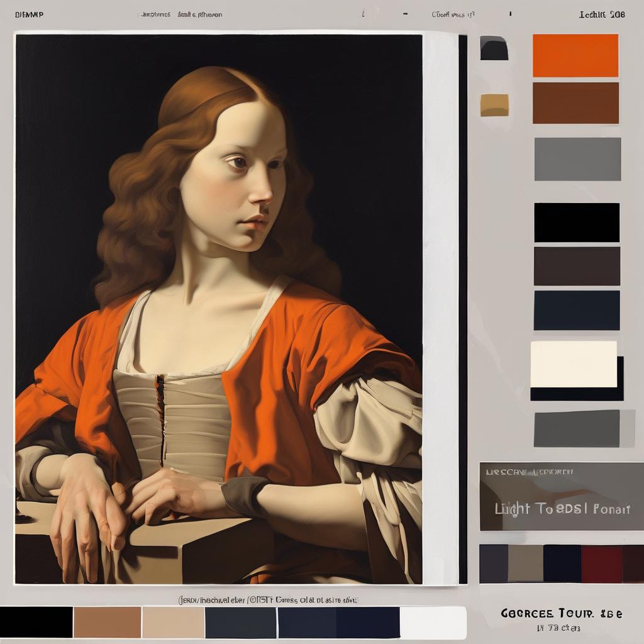Select the tan brown swatch in bottom strip
The height and width of the screenshot is (644, 644).
[x=107, y=622]
